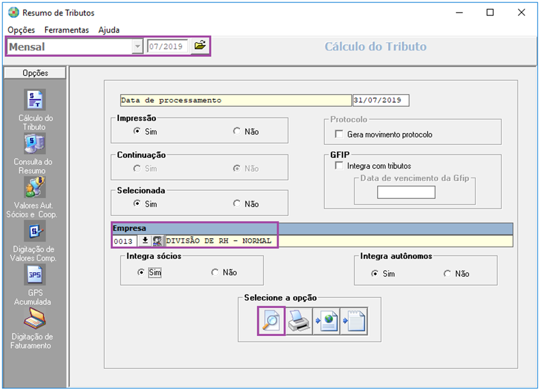The width and height of the screenshot is (540, 392).
Task: Open Valores Aut. Sócios e Coop. icon
Action: 35,187
